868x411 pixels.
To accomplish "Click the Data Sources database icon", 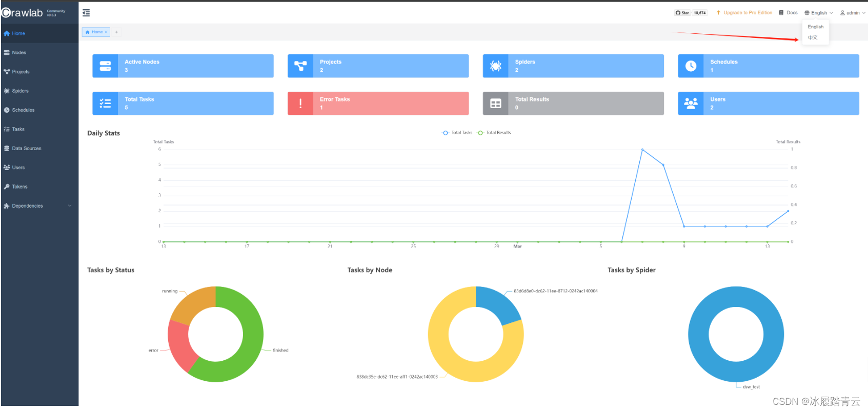I will 7,148.
